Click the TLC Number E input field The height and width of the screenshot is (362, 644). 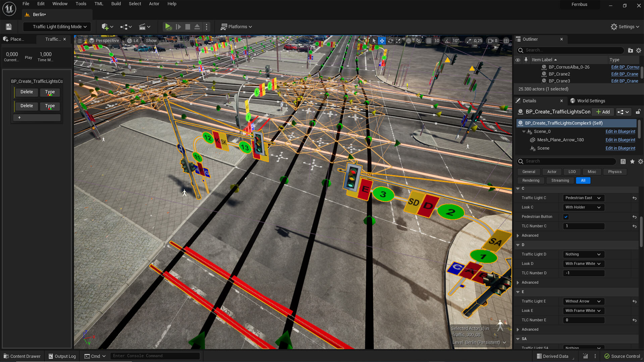click(x=583, y=320)
